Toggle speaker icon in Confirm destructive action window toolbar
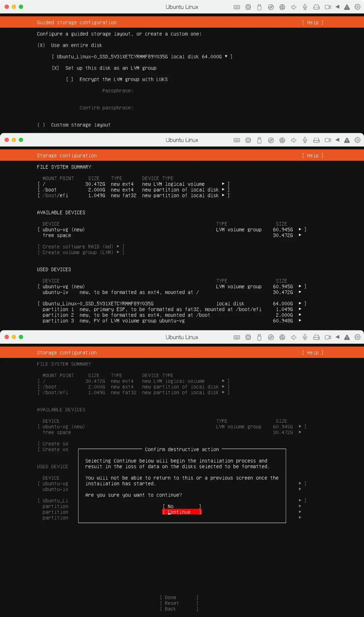Image resolution: width=364 pixels, height=617 pixels. coord(294,337)
